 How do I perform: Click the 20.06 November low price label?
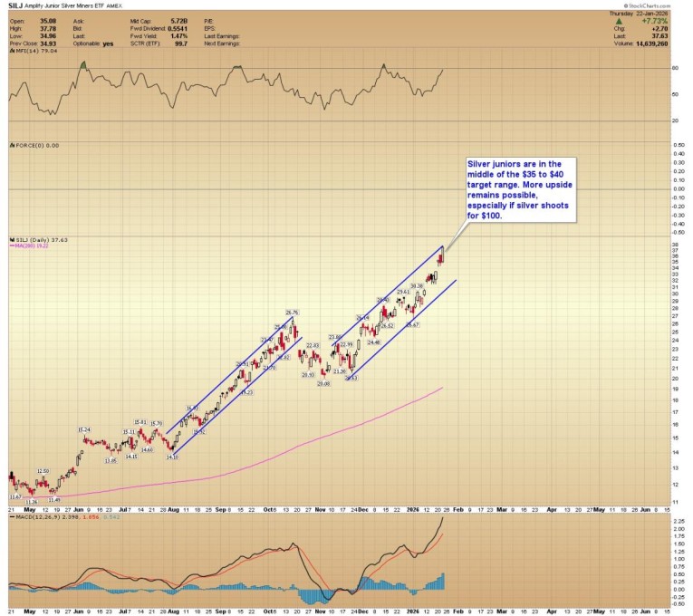[322, 383]
